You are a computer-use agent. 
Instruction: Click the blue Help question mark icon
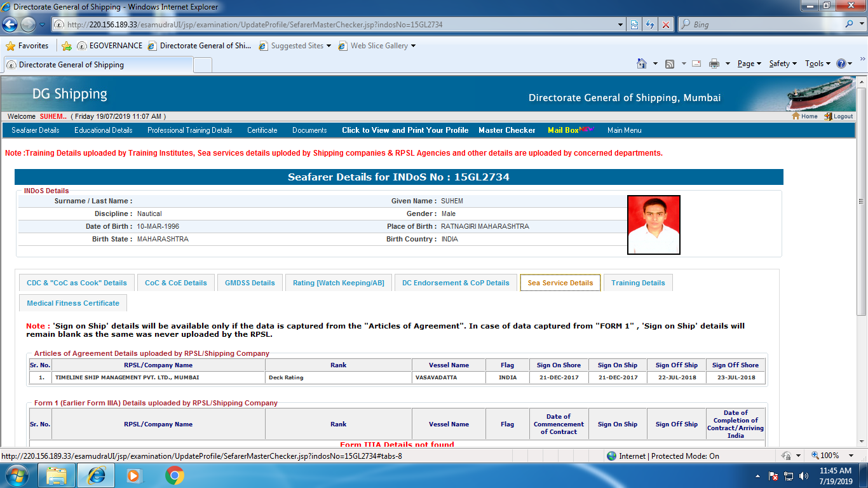pos(841,64)
